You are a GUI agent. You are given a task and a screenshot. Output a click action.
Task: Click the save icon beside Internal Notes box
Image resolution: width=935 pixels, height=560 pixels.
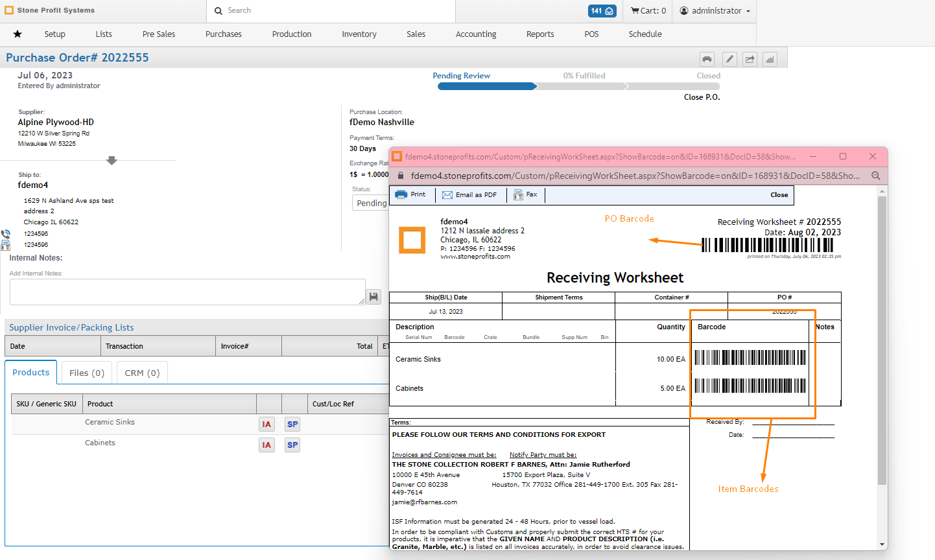(x=373, y=297)
